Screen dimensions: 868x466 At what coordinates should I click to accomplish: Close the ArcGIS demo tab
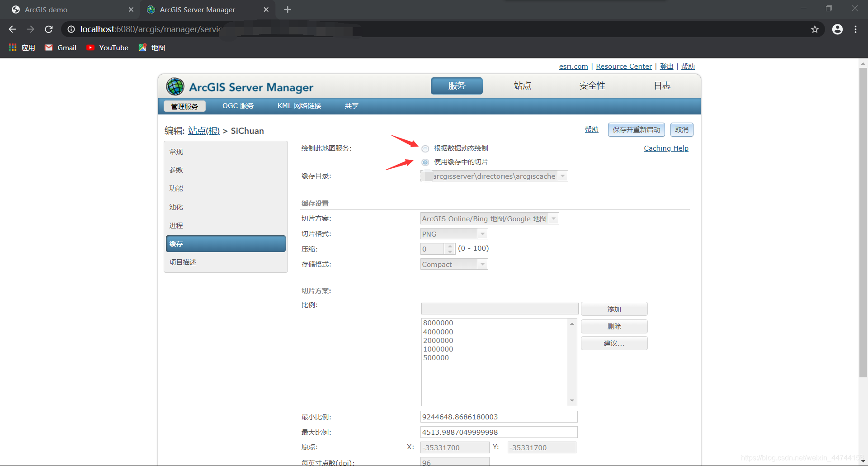pyautogui.click(x=131, y=10)
